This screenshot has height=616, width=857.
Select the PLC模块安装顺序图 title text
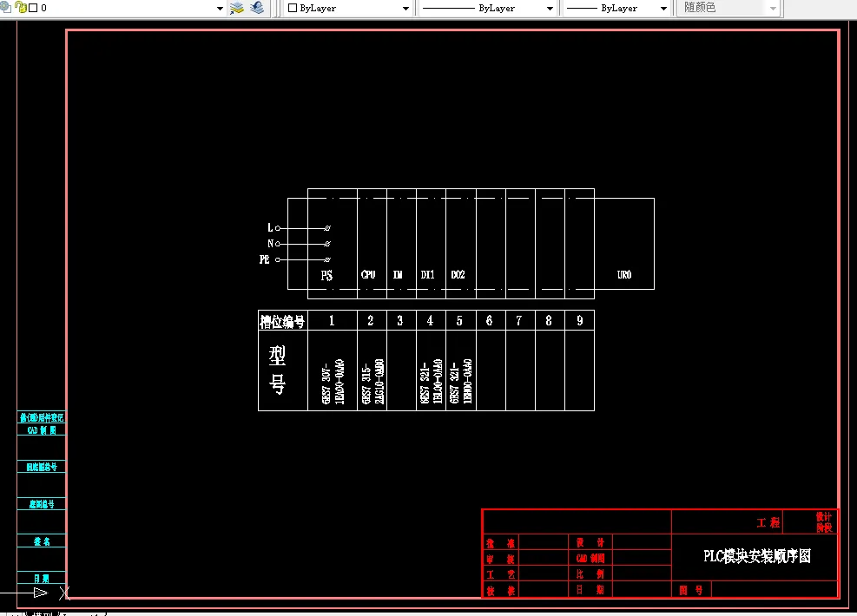tap(757, 556)
